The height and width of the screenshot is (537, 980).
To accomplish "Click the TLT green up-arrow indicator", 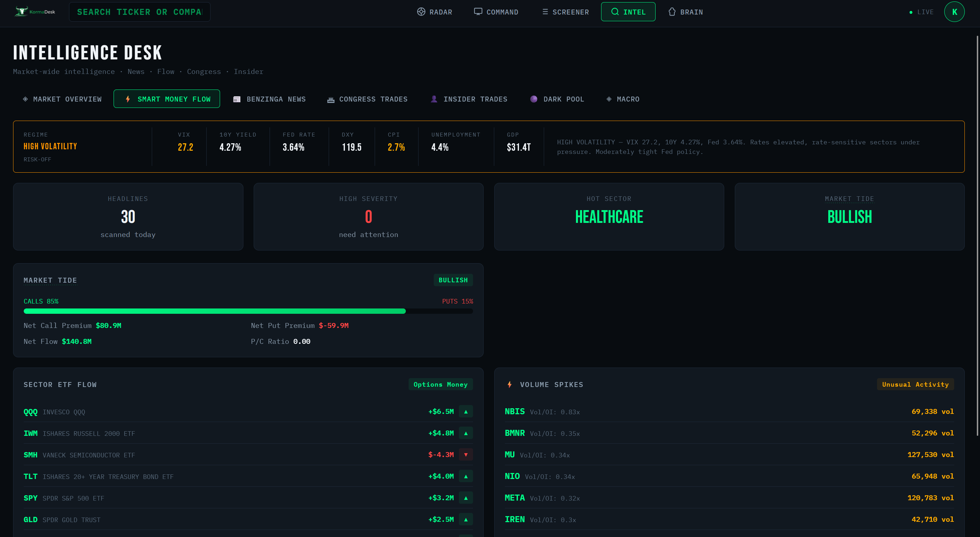I will (x=466, y=477).
